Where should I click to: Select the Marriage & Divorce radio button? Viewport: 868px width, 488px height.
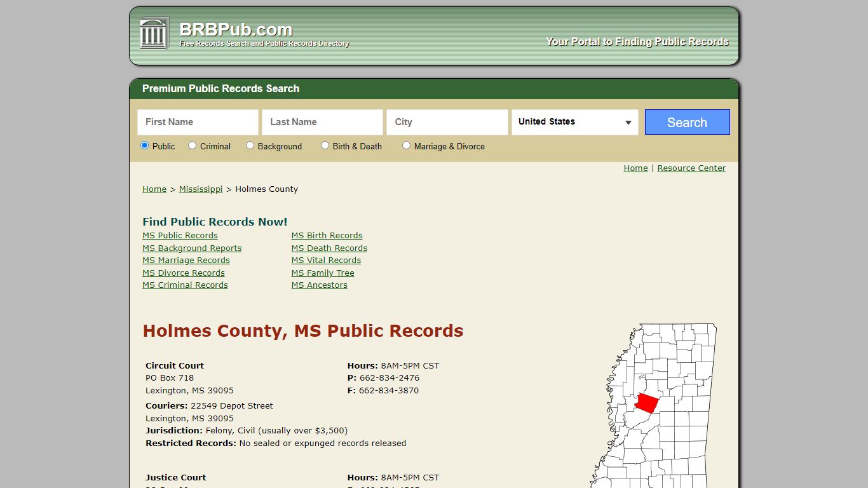click(406, 146)
